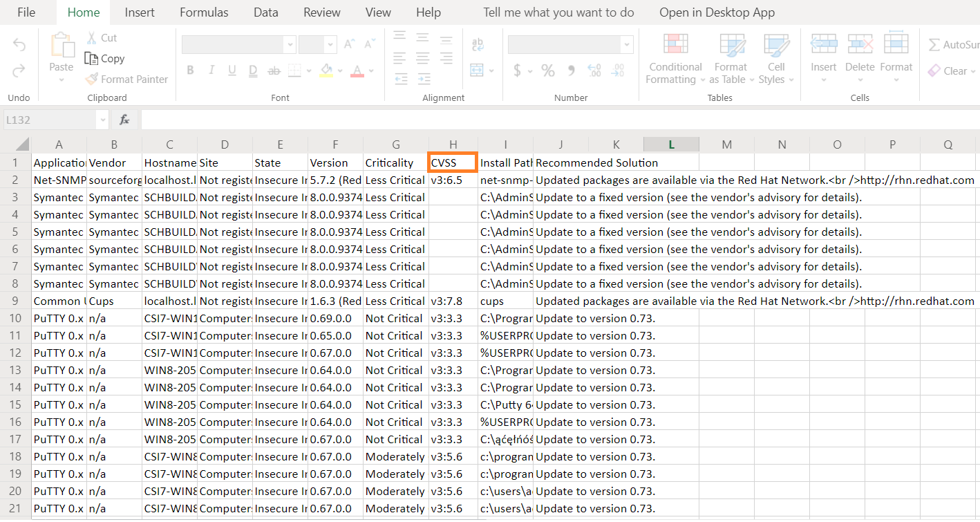
Task: Toggle italic formatting
Action: 211,70
